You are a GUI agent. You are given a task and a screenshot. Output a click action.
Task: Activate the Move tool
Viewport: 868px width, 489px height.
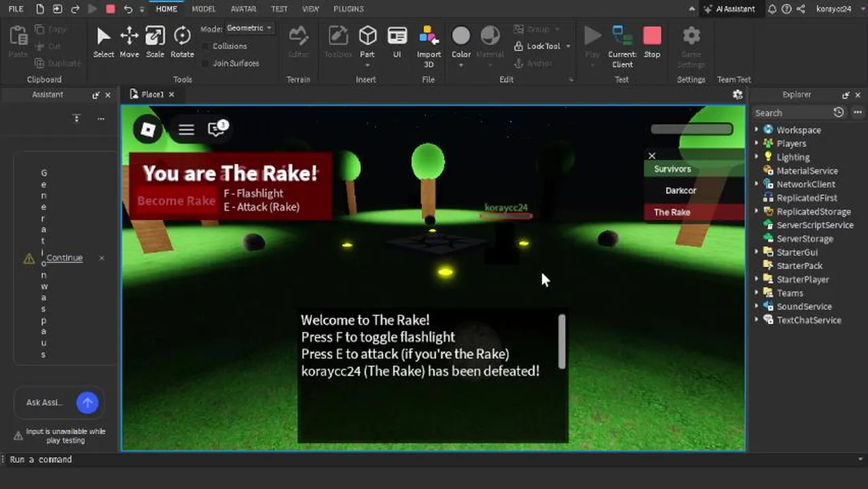pos(129,42)
